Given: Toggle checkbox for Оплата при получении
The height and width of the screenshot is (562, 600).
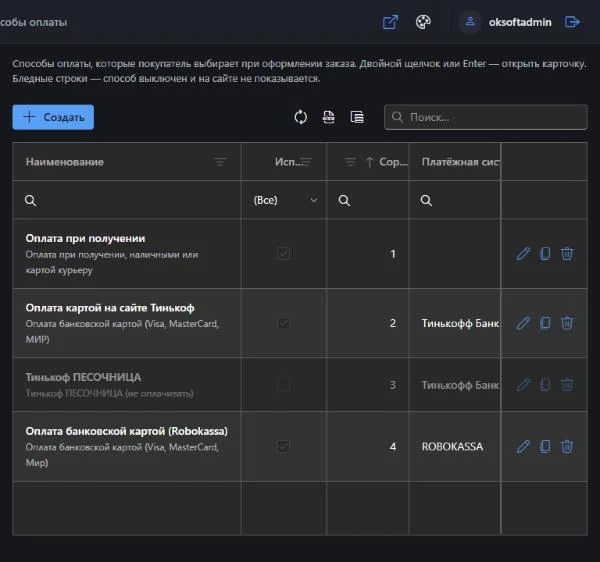Looking at the screenshot, I should 284,253.
